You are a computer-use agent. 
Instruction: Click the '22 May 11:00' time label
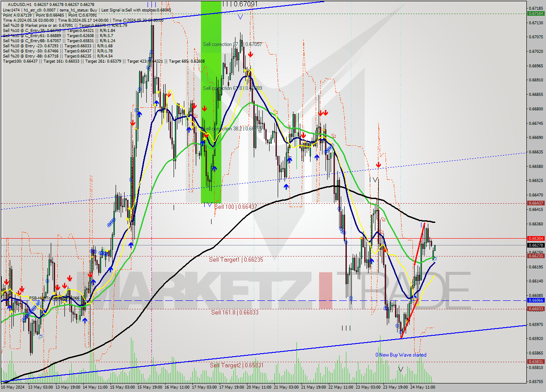point(340,388)
